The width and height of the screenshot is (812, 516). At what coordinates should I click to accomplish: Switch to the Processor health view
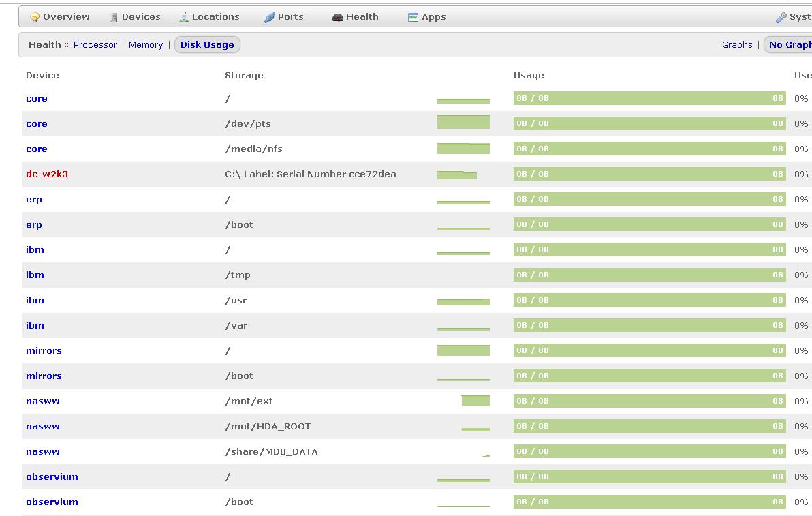pyautogui.click(x=95, y=45)
